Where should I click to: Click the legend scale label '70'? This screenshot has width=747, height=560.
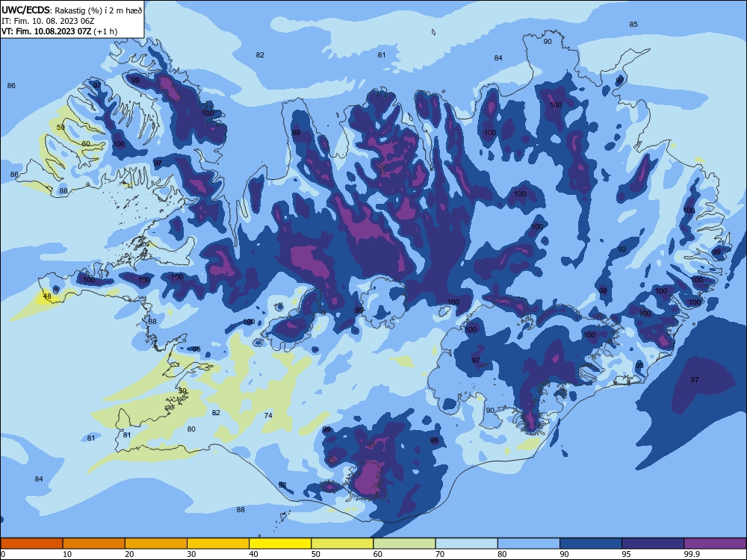[x=440, y=554]
